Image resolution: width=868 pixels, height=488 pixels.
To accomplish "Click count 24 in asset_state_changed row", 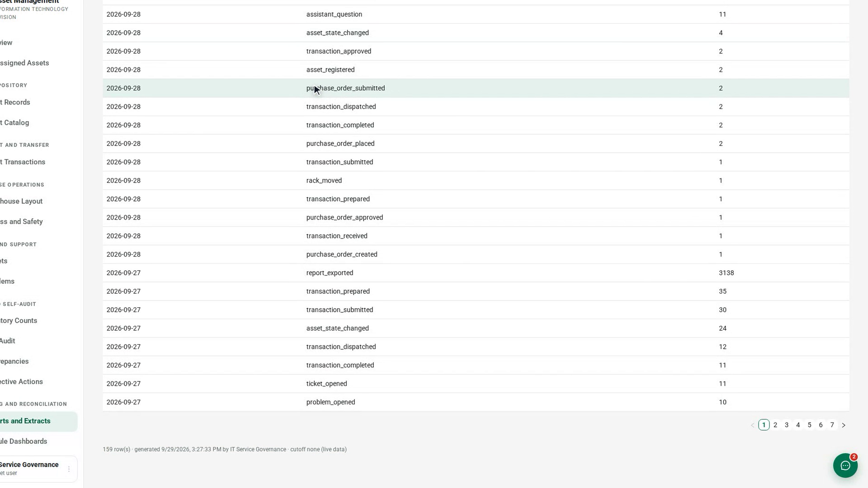I will coord(722,328).
